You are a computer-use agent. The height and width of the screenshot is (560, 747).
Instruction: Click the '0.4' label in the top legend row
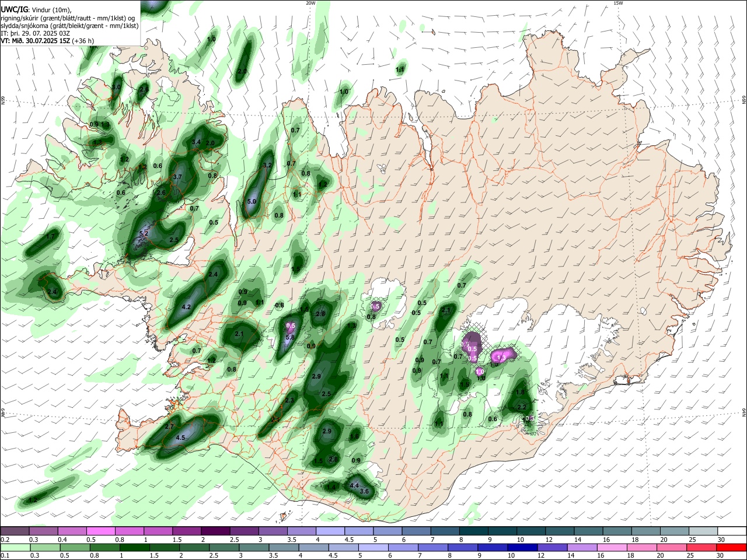coord(62,540)
